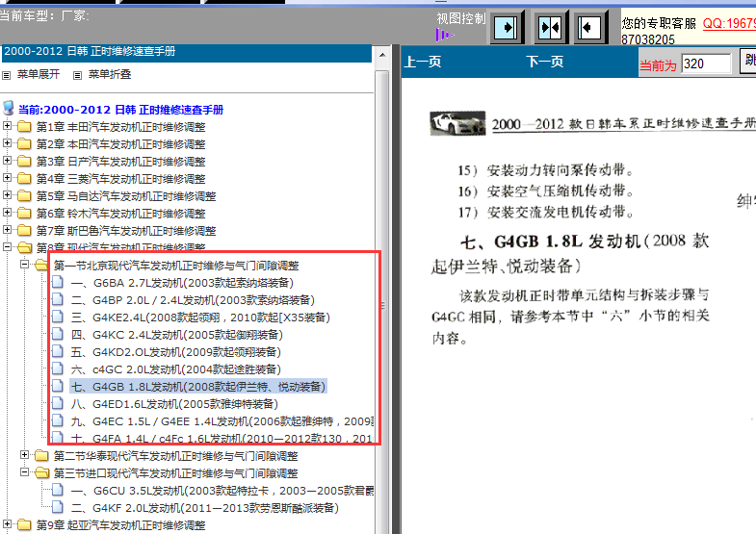Expand the 第二节华泰现代 tree node
Image resolution: width=756 pixels, height=534 pixels.
(24, 454)
